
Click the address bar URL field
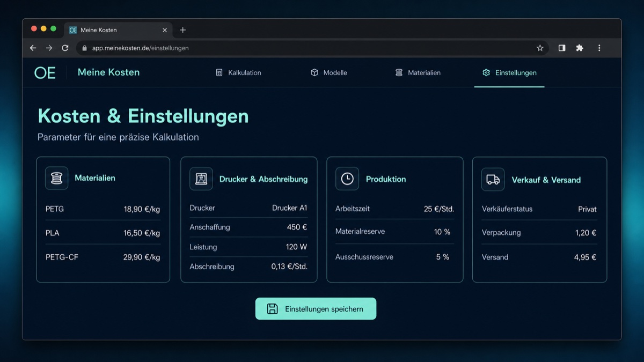click(x=312, y=48)
